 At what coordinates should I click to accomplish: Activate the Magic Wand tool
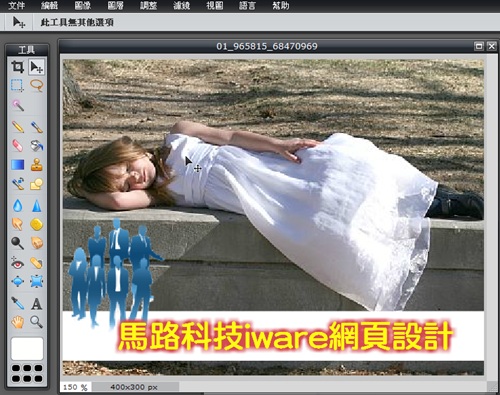[x=18, y=105]
